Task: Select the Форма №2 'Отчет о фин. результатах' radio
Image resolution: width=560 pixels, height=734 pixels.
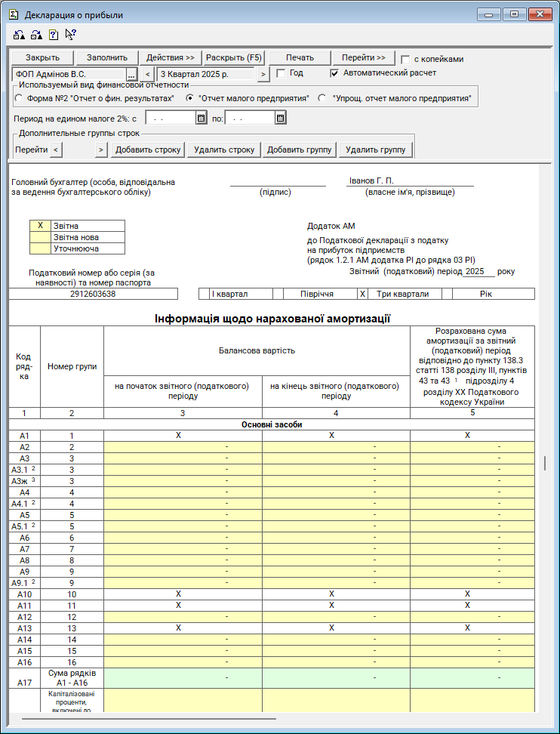Action: point(19,98)
